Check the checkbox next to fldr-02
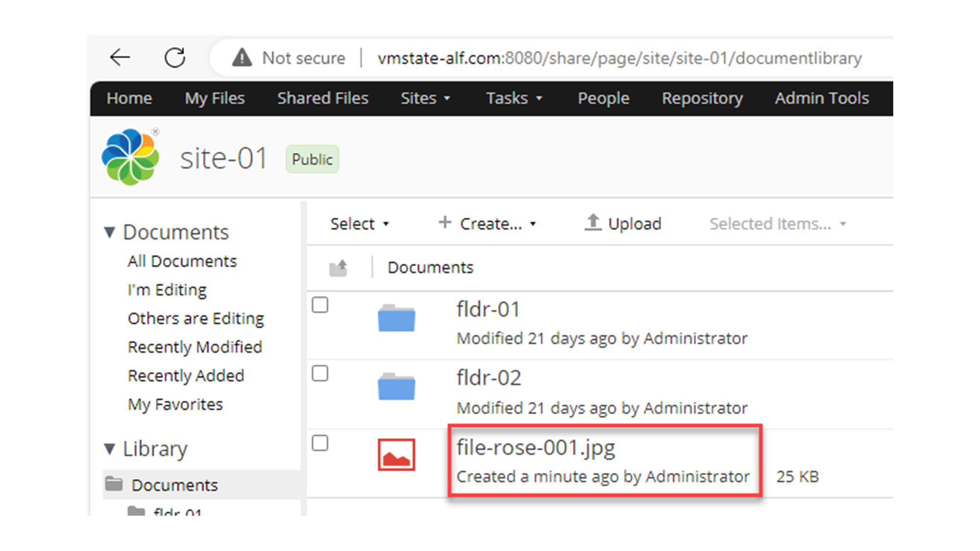 tap(320, 374)
